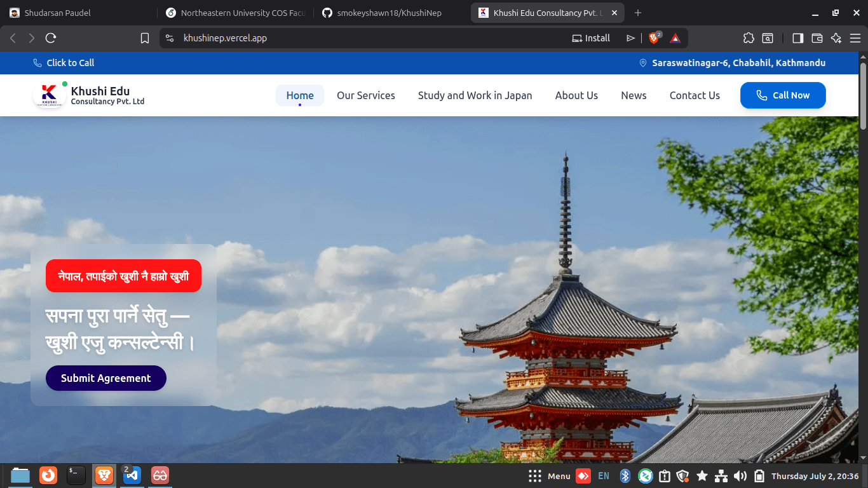This screenshot has height=488, width=868.
Task: Click the blue Call Now button
Action: 783,95
